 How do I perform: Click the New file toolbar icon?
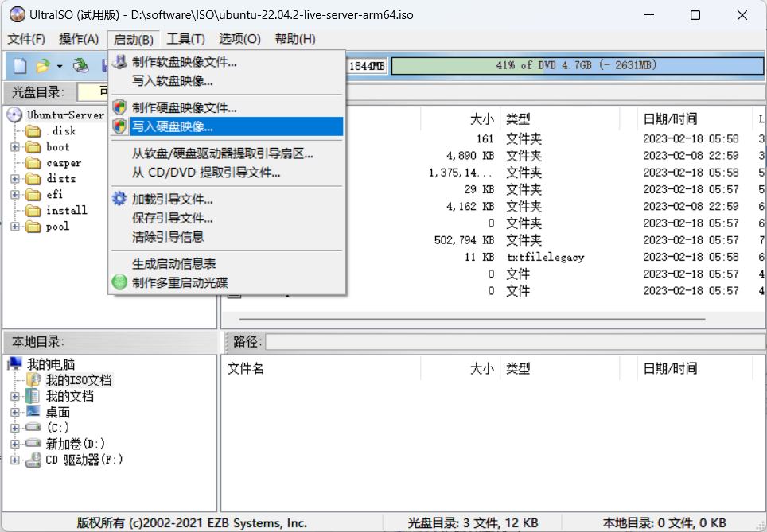point(20,65)
